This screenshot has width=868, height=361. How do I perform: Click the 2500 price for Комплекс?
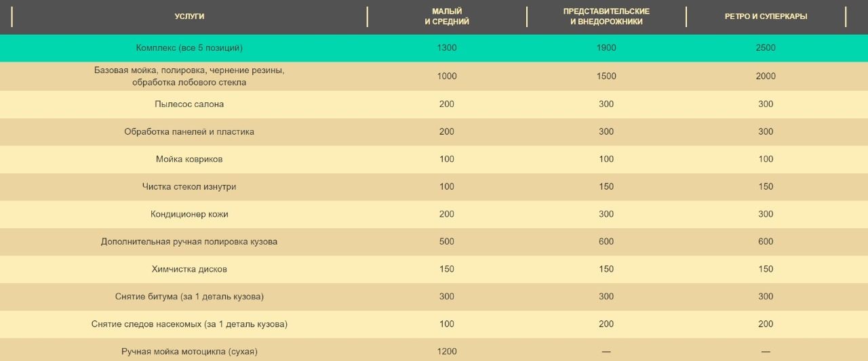click(766, 48)
